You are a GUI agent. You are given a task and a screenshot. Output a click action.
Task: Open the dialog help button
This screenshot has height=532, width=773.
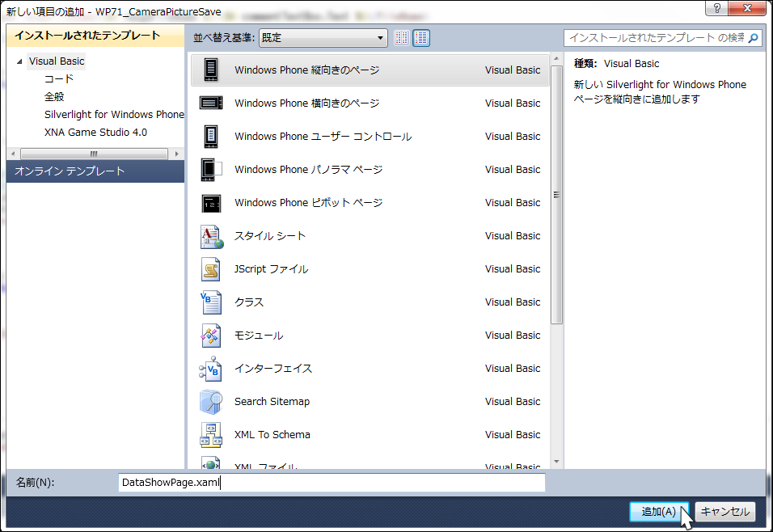pos(716,8)
